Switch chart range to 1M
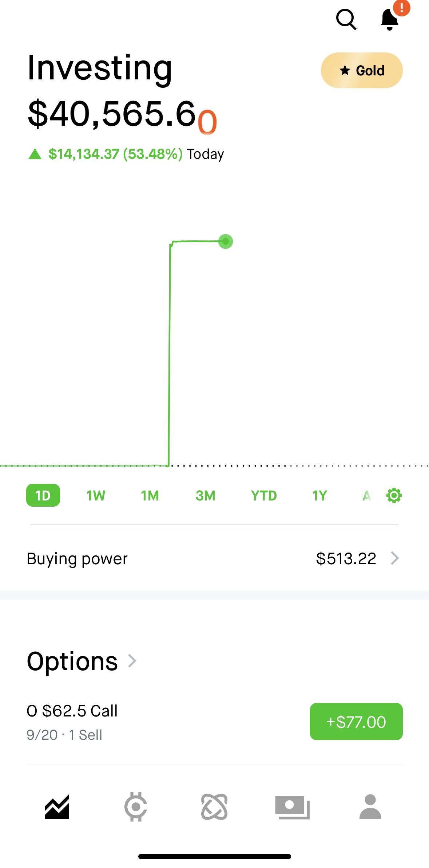This screenshot has height=868, width=429. pyautogui.click(x=150, y=496)
